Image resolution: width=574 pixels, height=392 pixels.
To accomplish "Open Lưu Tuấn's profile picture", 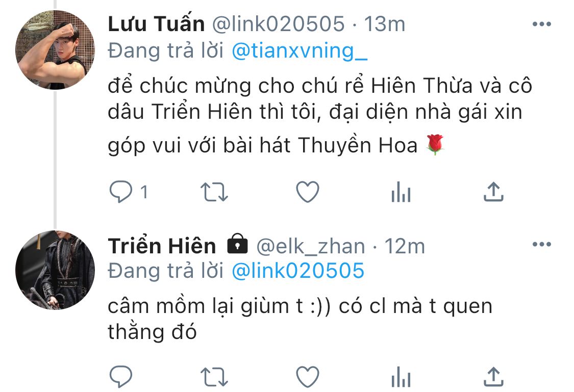I will (x=55, y=50).
